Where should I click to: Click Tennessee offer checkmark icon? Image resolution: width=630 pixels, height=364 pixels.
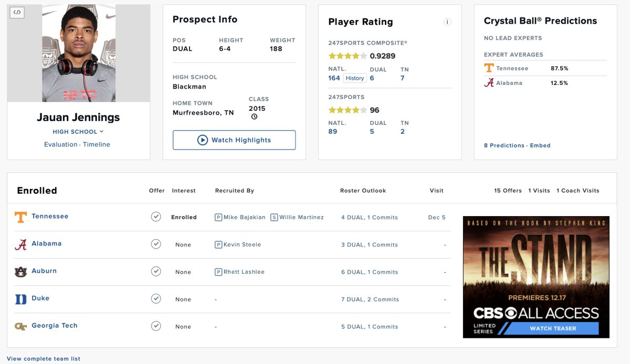point(156,217)
